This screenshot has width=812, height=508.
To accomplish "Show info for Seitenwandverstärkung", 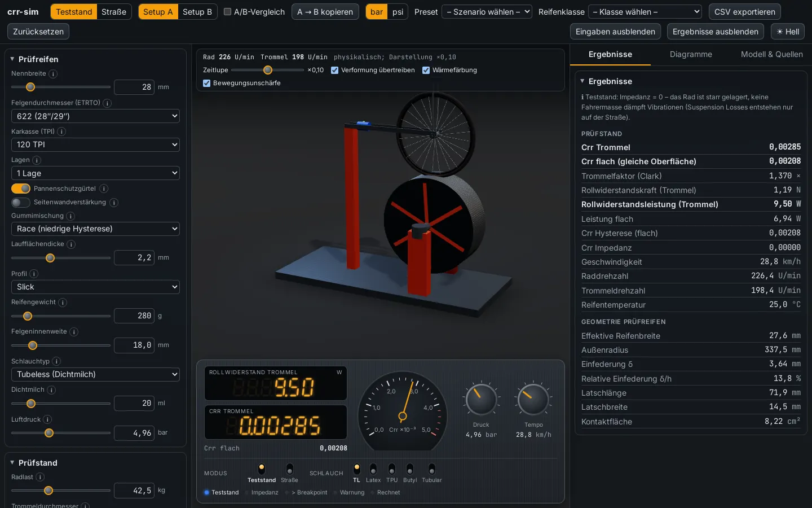I will click(x=114, y=203).
